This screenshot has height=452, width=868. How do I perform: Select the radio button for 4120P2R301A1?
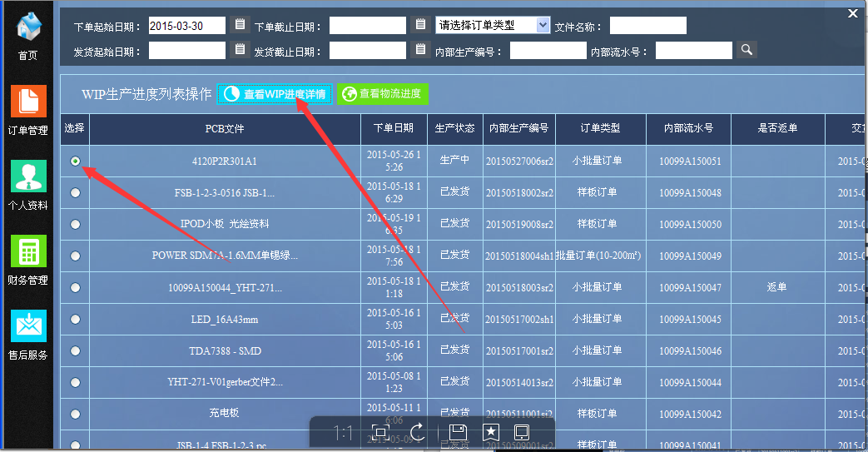(76, 161)
